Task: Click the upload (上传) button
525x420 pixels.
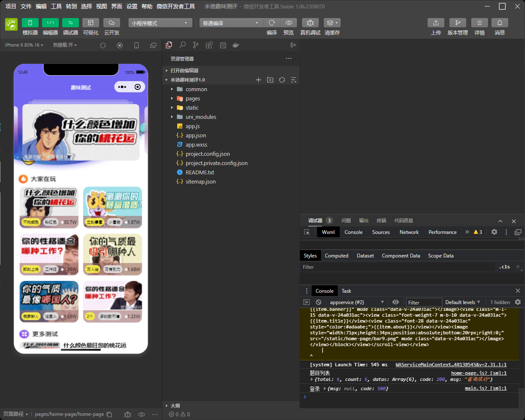Action: click(x=436, y=23)
